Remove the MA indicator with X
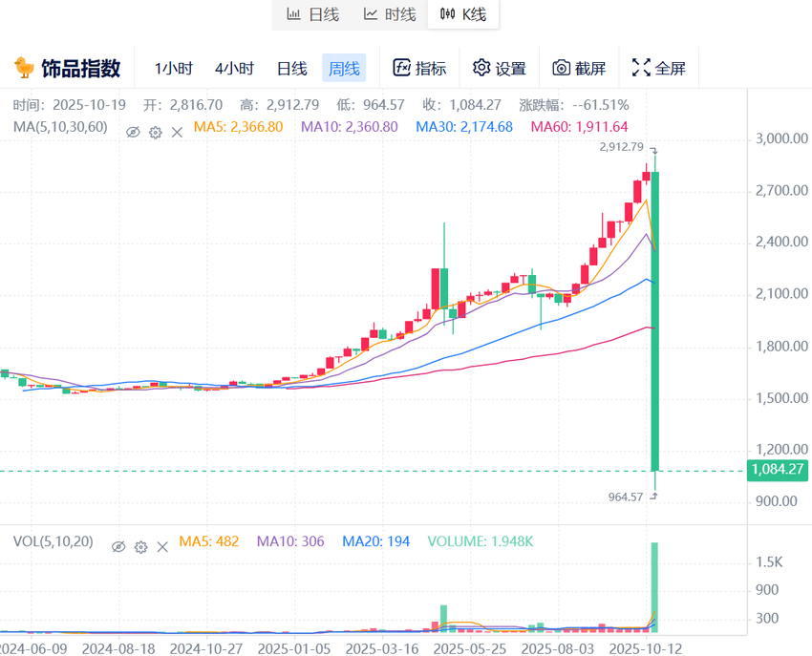This screenshot has width=812, height=656. [177, 132]
